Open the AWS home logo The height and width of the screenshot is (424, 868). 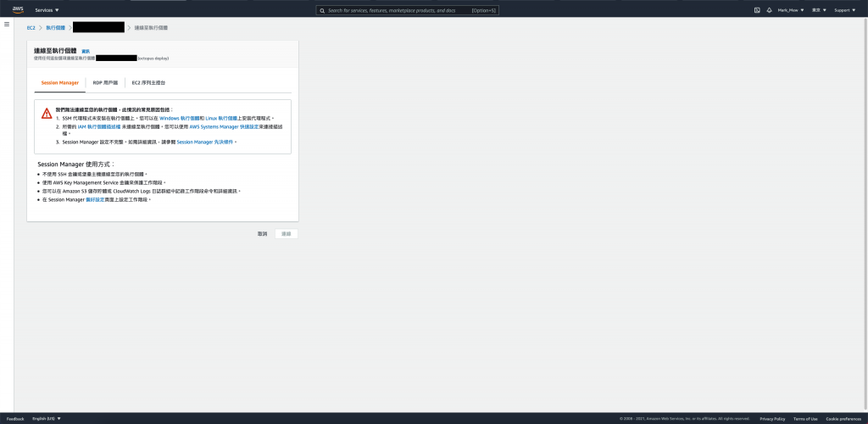(18, 10)
